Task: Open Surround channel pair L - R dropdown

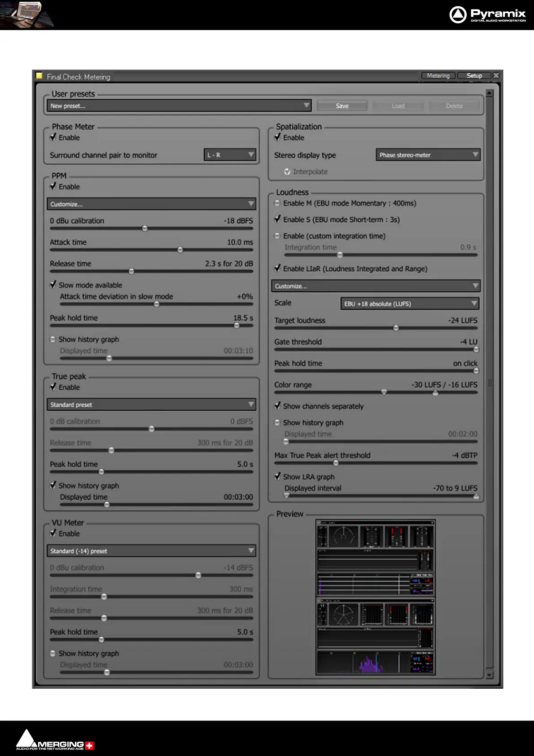Action: [x=230, y=155]
